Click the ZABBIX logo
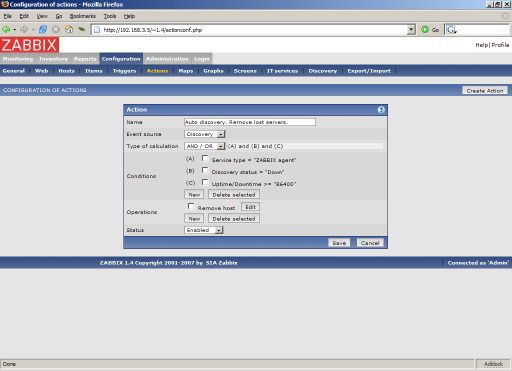The height and width of the screenshot is (371, 512). point(29,45)
